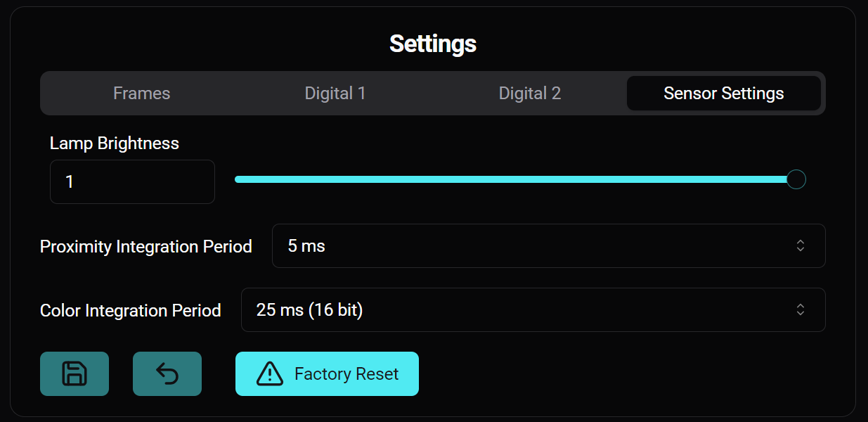
Task: Switch to the Frames tab
Action: pos(141,92)
